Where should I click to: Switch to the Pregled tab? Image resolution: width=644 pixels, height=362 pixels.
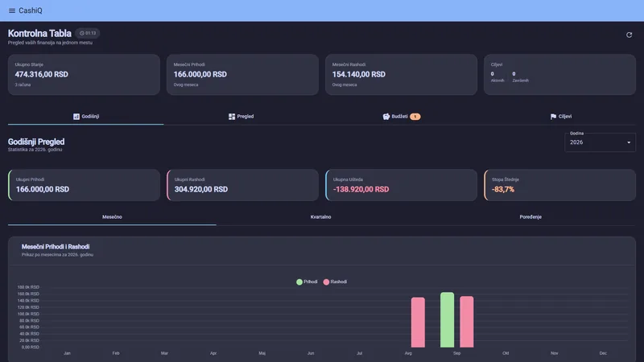point(241,117)
